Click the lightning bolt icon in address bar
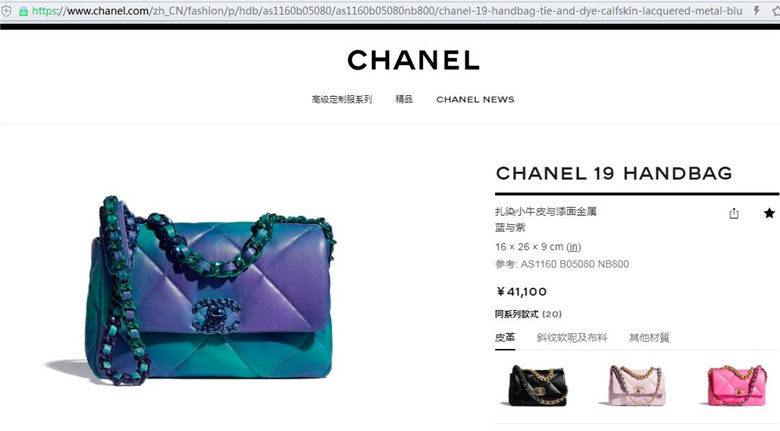Image resolution: width=780 pixels, height=431 pixels. (757, 10)
